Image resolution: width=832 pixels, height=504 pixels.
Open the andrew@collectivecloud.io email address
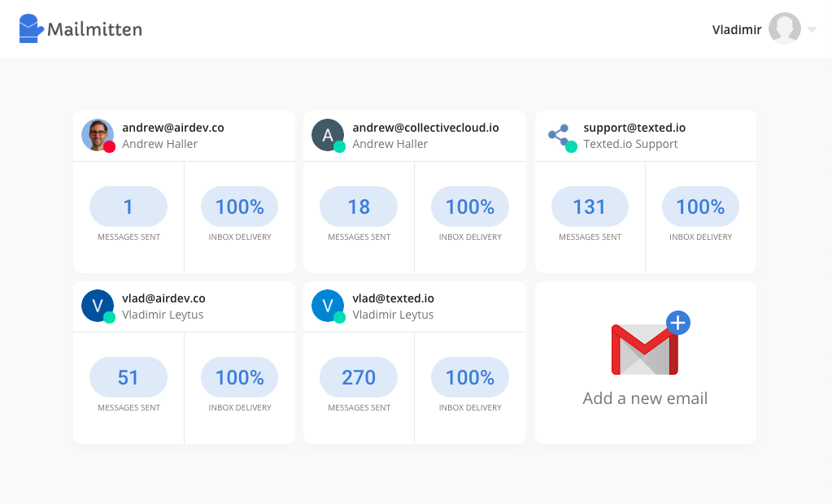coord(425,128)
